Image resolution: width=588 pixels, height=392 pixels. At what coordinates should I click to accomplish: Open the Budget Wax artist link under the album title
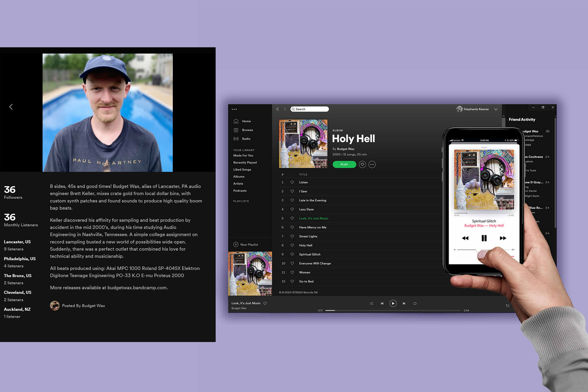345,149
